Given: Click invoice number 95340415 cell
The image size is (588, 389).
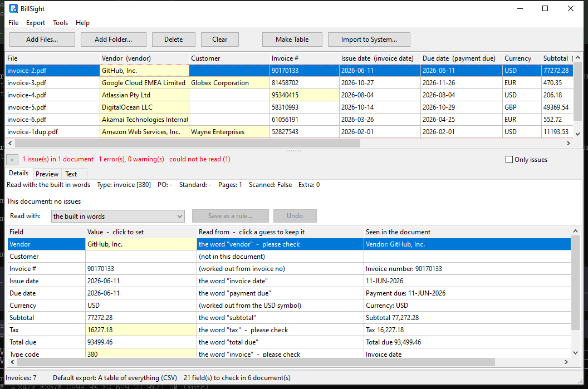Looking at the screenshot, I should 305,95.
